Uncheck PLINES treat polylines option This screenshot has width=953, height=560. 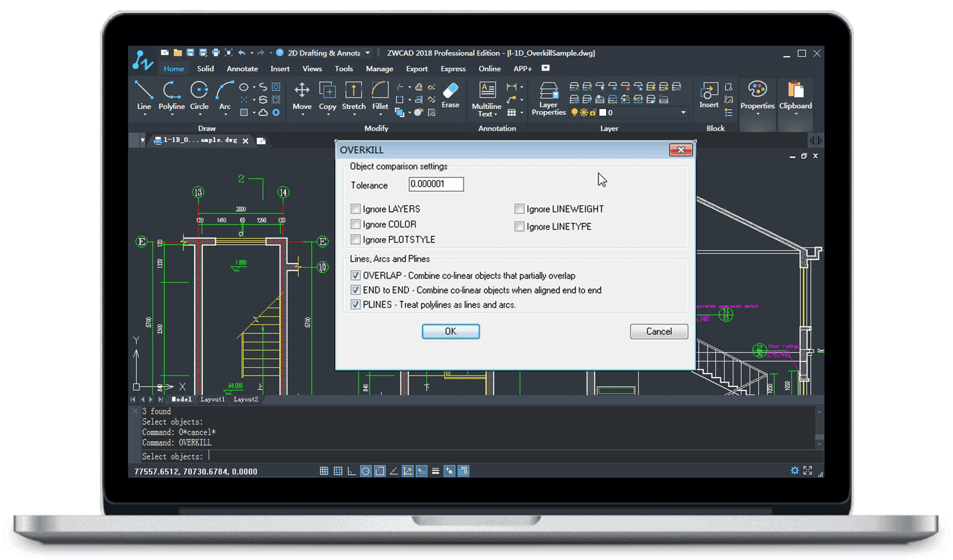[356, 304]
